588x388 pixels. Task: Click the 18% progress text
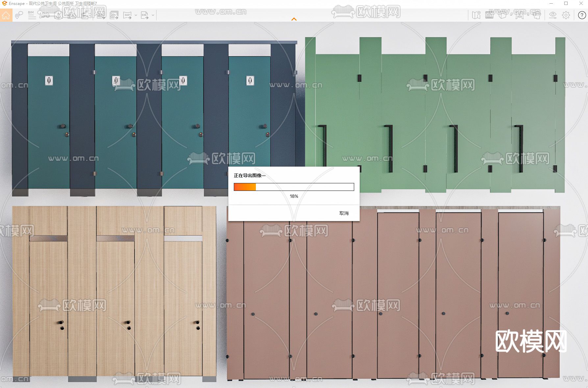pyautogui.click(x=294, y=196)
